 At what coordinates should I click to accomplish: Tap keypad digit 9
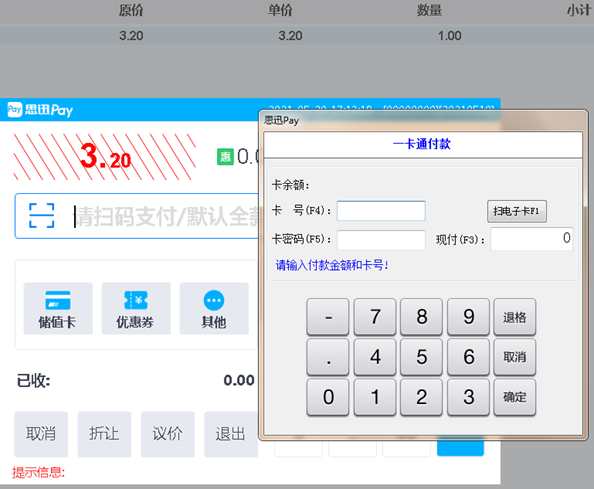click(x=469, y=317)
